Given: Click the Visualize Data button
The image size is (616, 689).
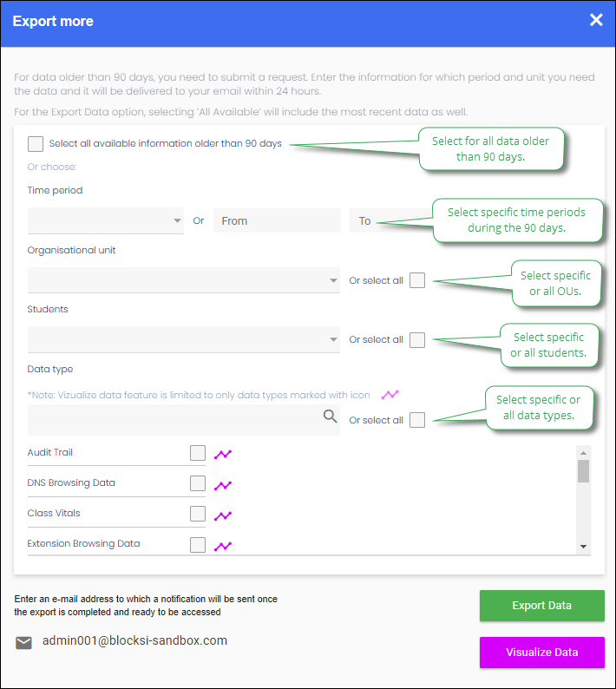Looking at the screenshot, I should click(x=541, y=652).
